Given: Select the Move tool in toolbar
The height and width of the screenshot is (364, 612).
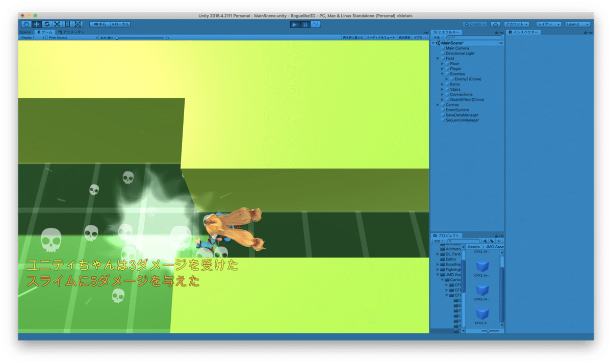Looking at the screenshot, I should tap(36, 24).
